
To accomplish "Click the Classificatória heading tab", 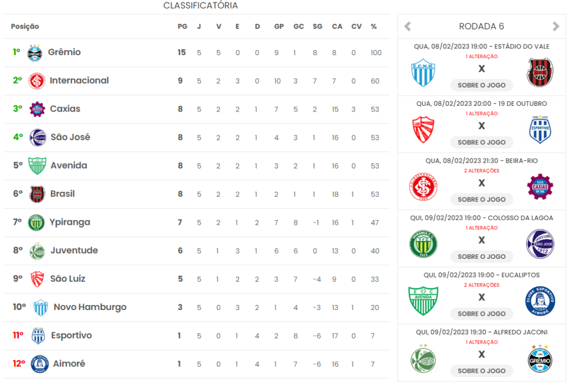I will click(x=200, y=6).
